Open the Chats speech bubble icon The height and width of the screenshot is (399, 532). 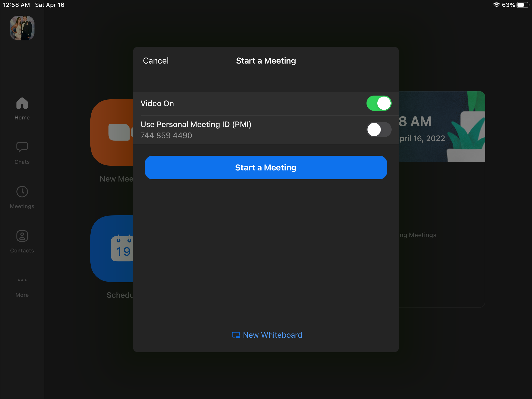tap(22, 147)
